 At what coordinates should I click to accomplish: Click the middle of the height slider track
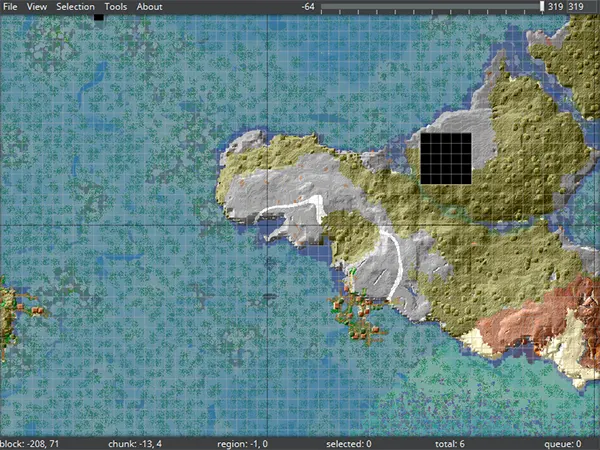431,7
